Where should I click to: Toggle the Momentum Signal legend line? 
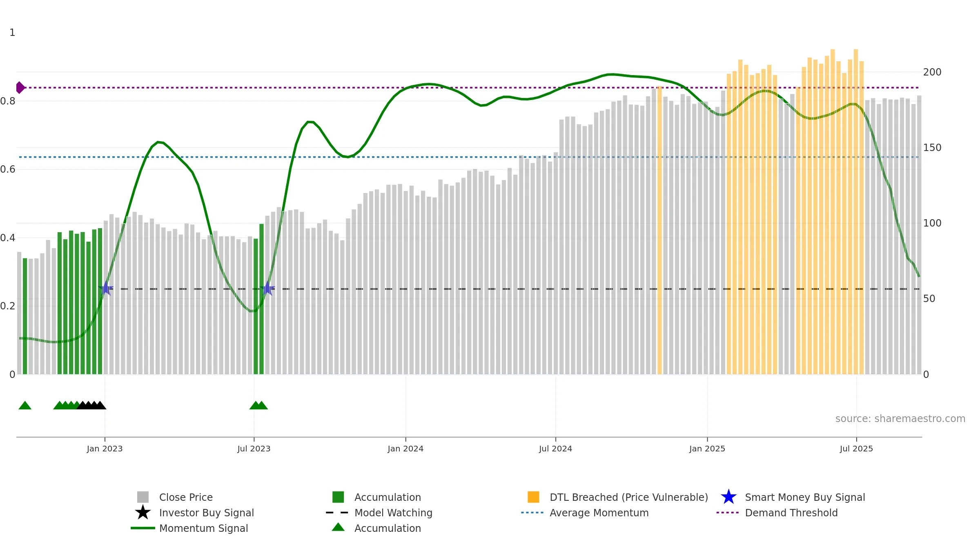click(143, 528)
